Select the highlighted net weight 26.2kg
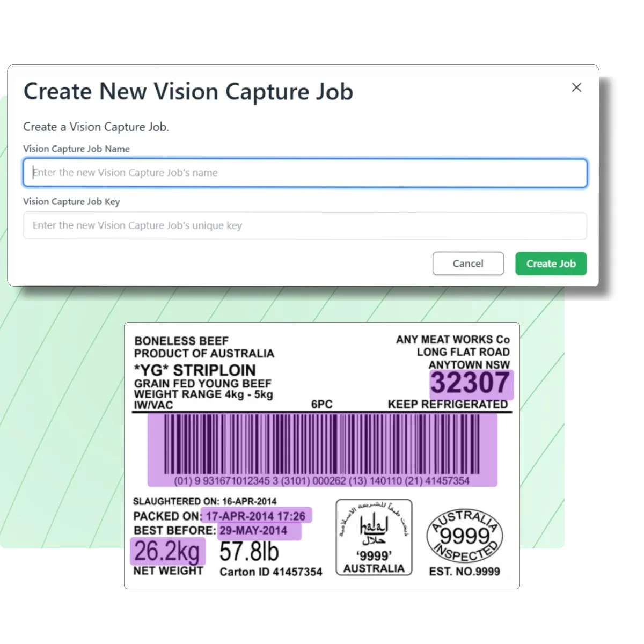 click(x=167, y=551)
